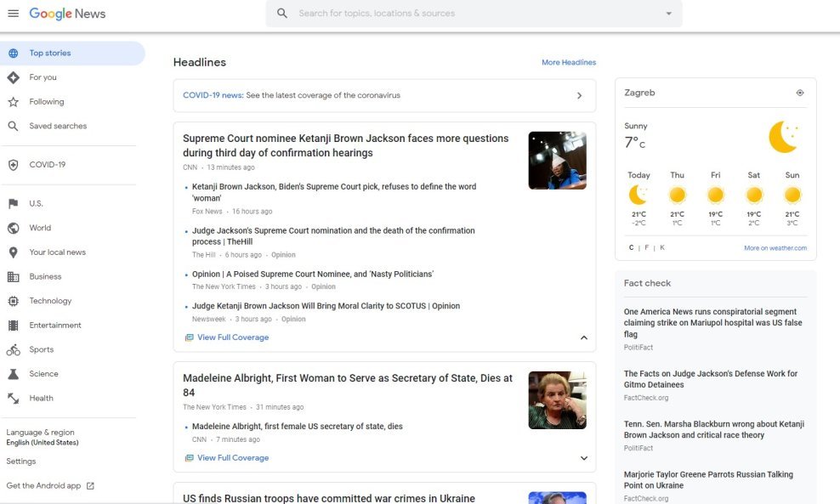
Task: Open the Entertainment news section
Action: [x=55, y=326]
